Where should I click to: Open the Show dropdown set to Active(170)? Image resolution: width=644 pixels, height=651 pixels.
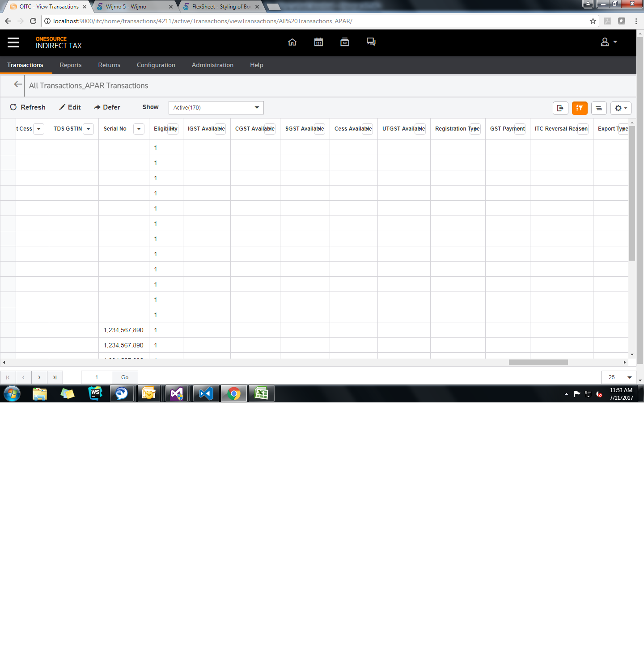point(216,107)
